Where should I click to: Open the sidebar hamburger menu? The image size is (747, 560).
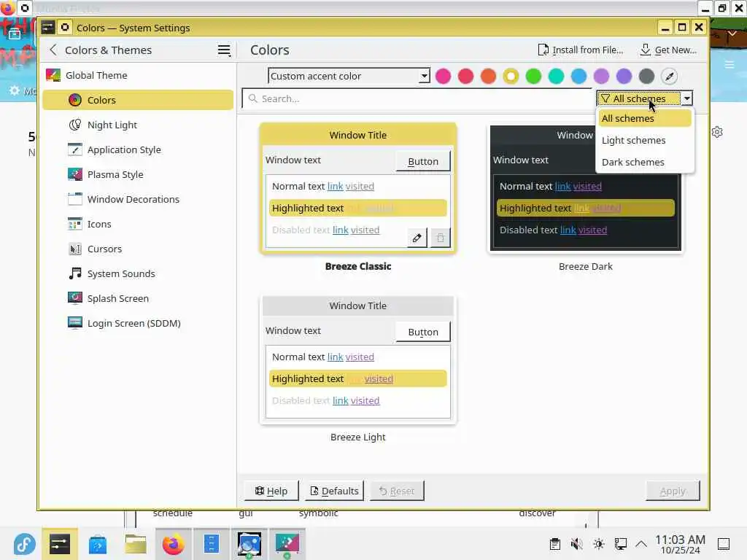224,50
